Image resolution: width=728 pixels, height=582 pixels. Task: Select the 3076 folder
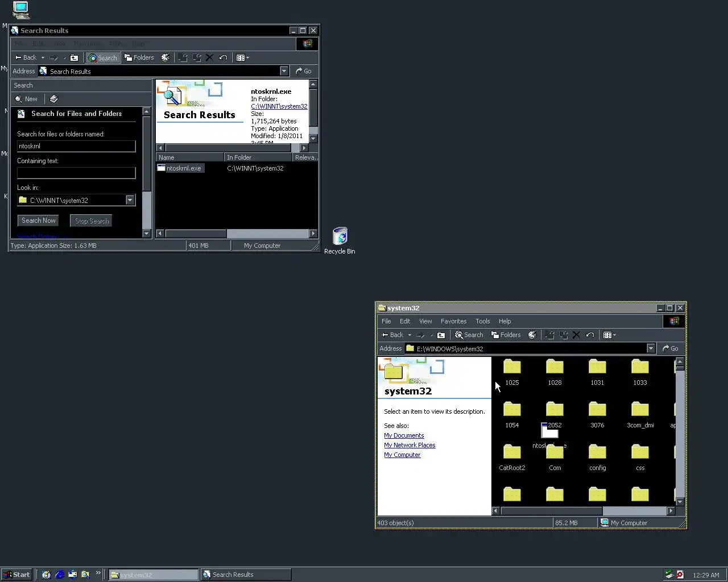pyautogui.click(x=597, y=415)
